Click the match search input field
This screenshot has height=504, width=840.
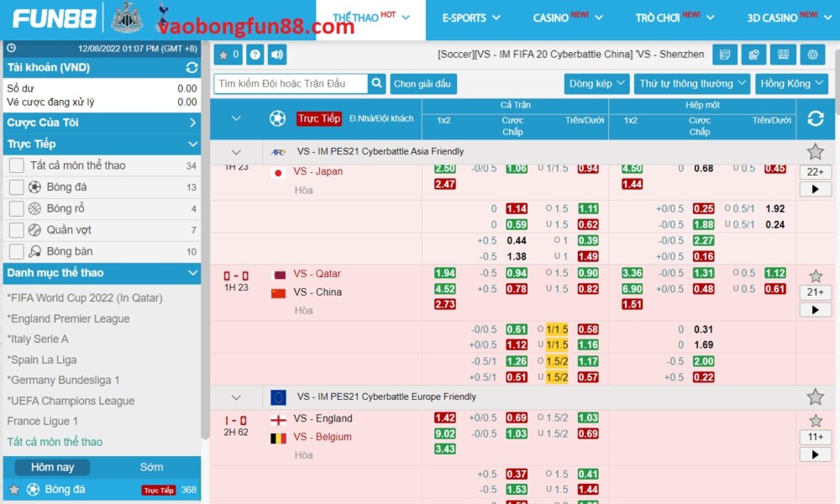[x=291, y=84]
